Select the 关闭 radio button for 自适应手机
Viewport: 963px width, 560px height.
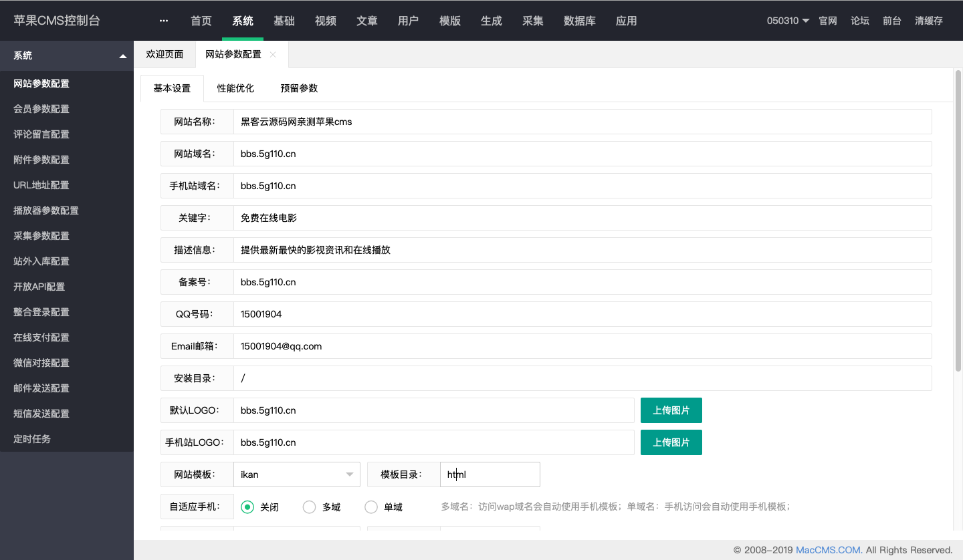click(x=248, y=507)
